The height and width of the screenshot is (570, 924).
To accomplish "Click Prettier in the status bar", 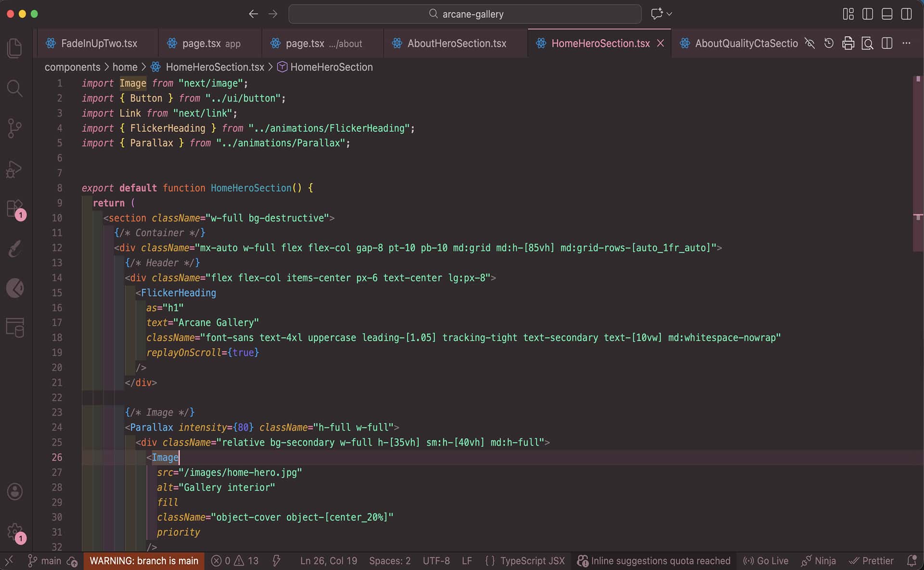I will click(871, 561).
